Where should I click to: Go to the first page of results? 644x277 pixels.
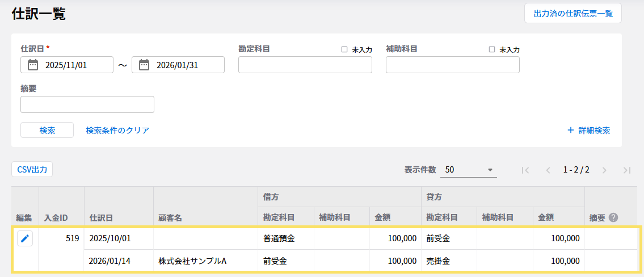525,170
